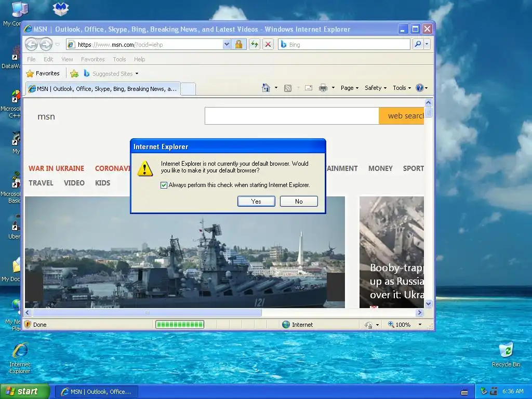Click Add to Favorites Bar icon
Image resolution: width=532 pixels, height=399 pixels.
tap(74, 73)
